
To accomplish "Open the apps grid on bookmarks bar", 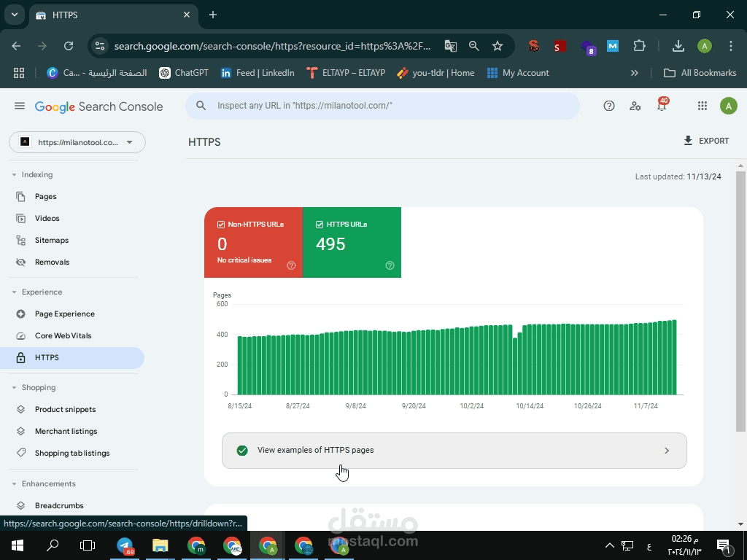I will [18, 73].
